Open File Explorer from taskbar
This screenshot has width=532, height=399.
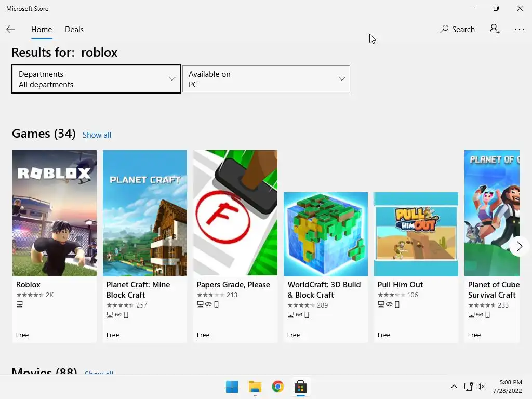(255, 387)
